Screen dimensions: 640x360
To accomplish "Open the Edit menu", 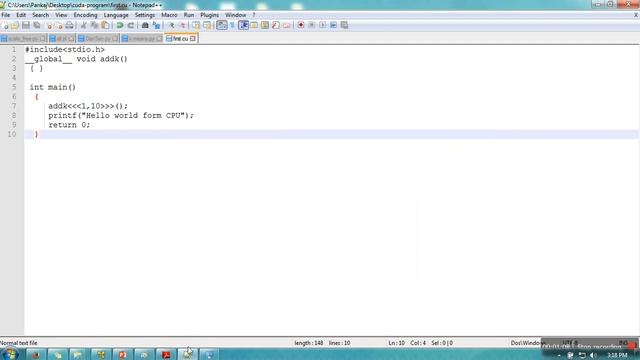I will pyautogui.click(x=21, y=15).
